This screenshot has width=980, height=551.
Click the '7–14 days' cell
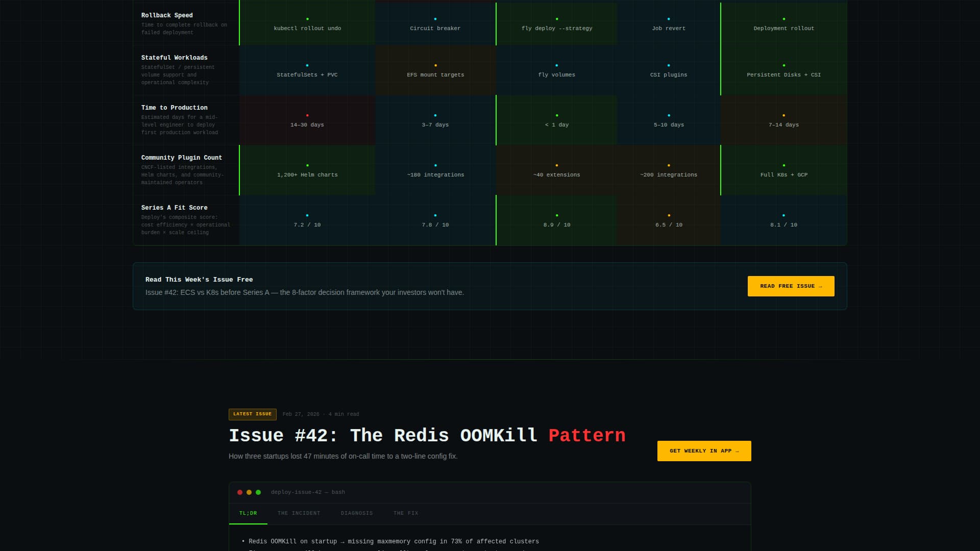[784, 120]
